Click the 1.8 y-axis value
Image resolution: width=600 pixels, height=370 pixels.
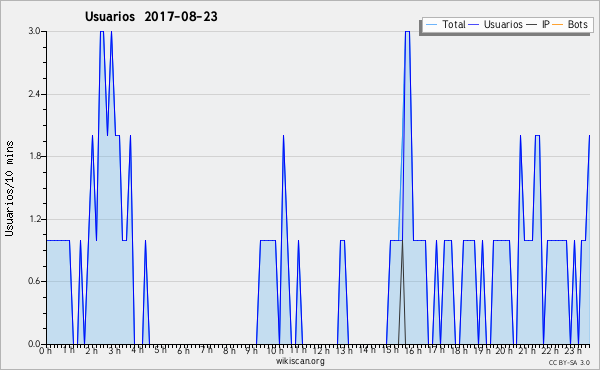click(34, 156)
